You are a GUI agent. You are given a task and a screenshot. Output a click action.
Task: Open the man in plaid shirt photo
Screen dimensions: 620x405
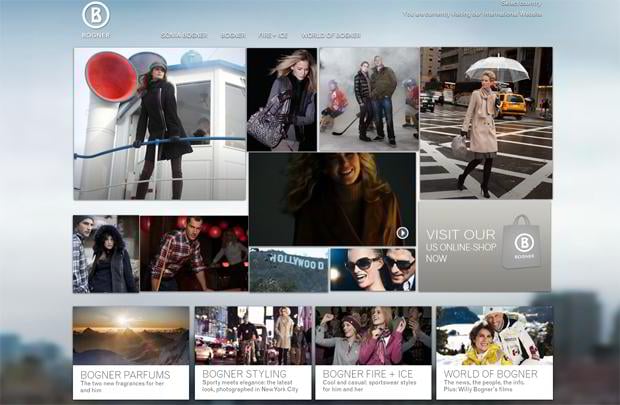[193, 253]
